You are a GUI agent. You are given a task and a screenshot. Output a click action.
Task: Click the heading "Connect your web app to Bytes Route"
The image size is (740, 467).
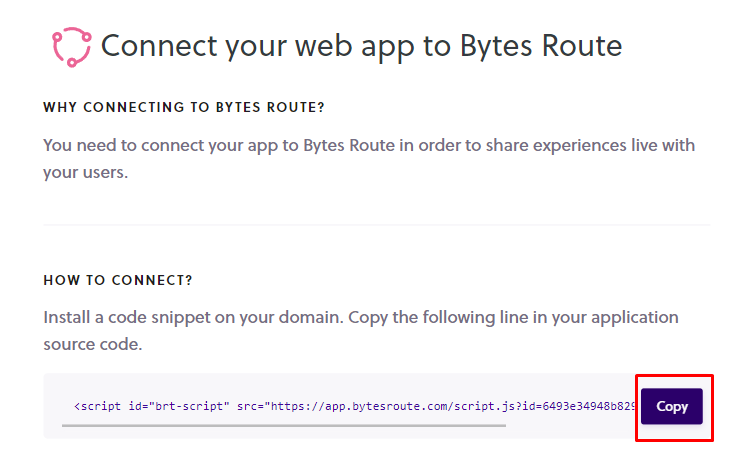pyautogui.click(x=362, y=47)
